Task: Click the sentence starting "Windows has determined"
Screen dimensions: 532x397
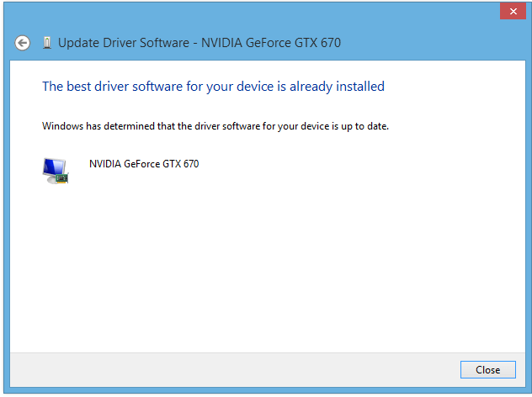Action: 215,126
